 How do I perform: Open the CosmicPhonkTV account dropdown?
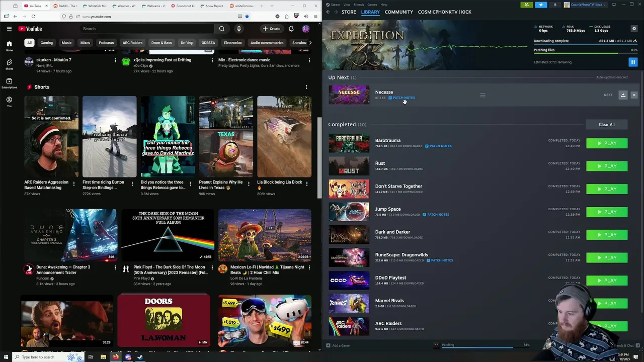(x=585, y=5)
